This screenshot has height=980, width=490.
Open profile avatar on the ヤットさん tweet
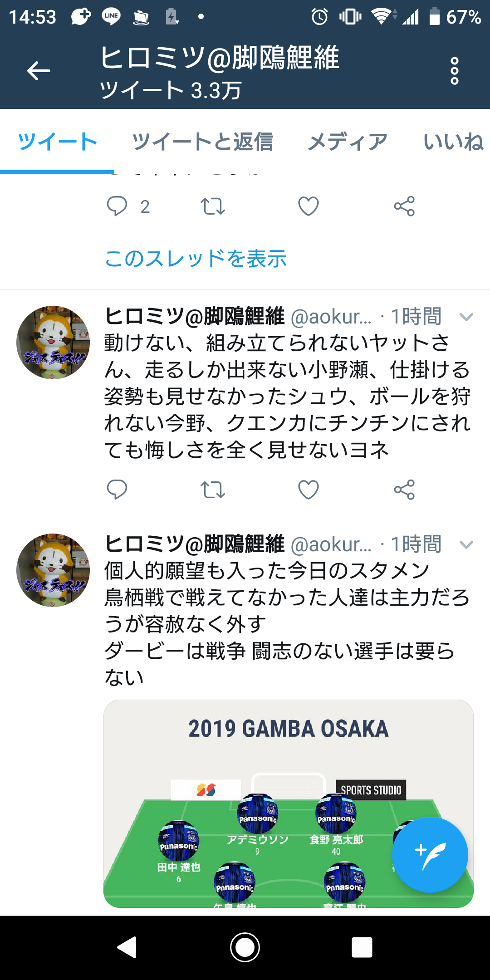point(53,343)
